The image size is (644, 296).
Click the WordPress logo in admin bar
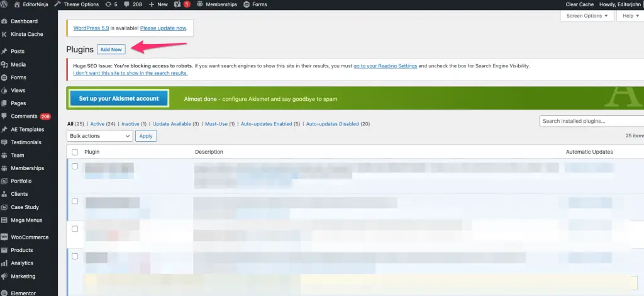(4, 4)
